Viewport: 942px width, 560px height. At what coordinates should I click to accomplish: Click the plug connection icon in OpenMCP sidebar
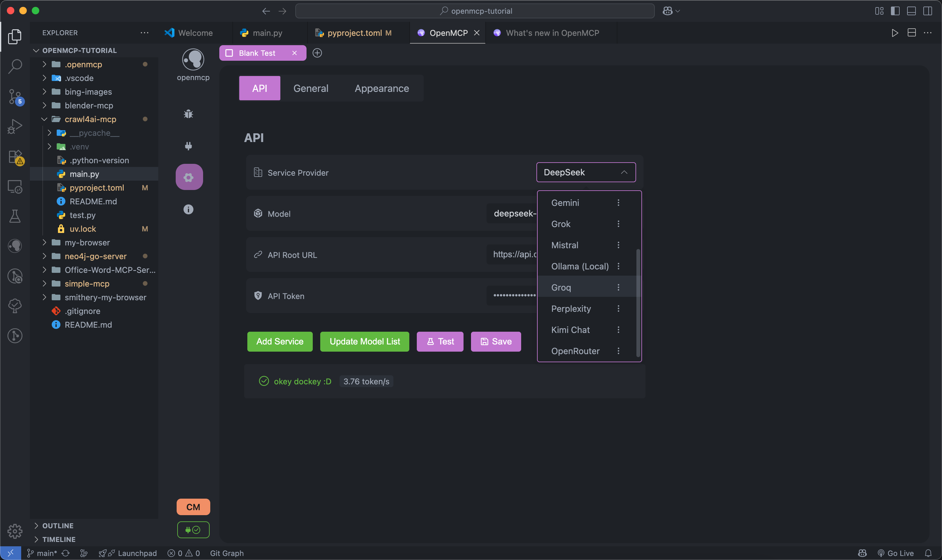pos(188,146)
